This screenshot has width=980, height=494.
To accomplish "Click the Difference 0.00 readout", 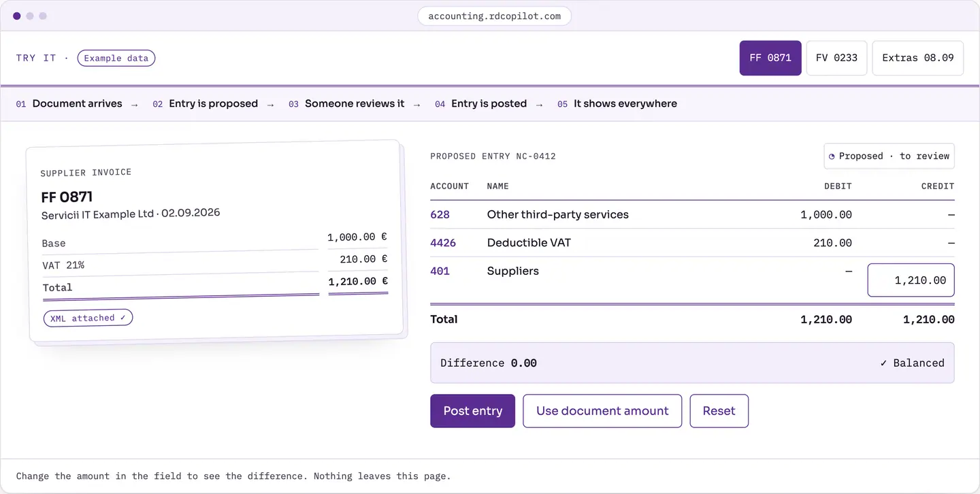I will pyautogui.click(x=489, y=363).
